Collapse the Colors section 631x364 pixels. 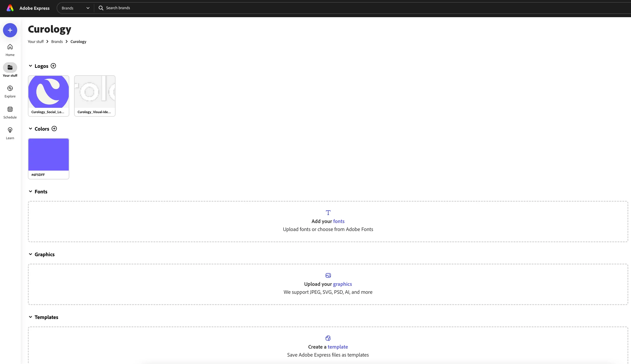point(31,129)
